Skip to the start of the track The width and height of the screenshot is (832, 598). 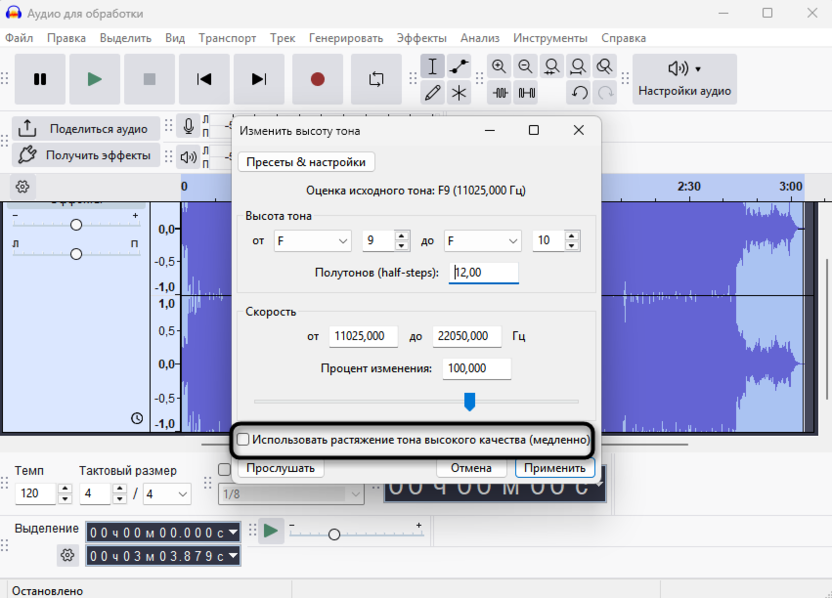tap(204, 79)
